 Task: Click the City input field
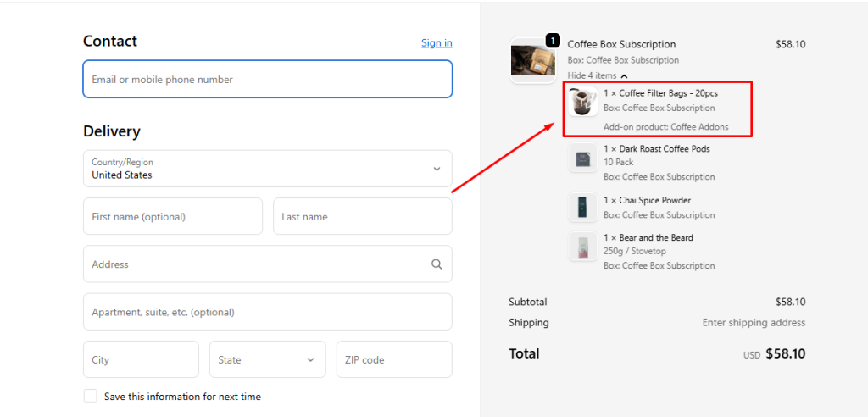141,359
